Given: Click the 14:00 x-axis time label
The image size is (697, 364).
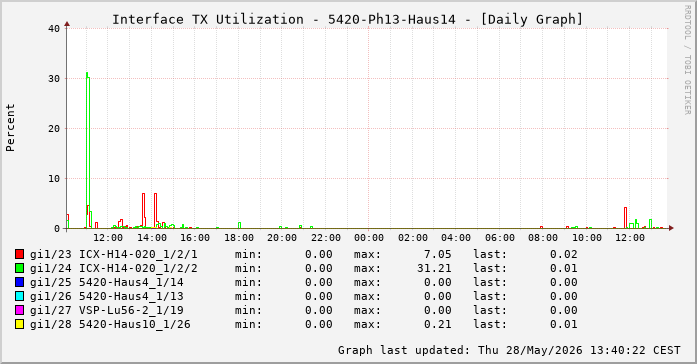Looking at the screenshot, I should tap(152, 238).
